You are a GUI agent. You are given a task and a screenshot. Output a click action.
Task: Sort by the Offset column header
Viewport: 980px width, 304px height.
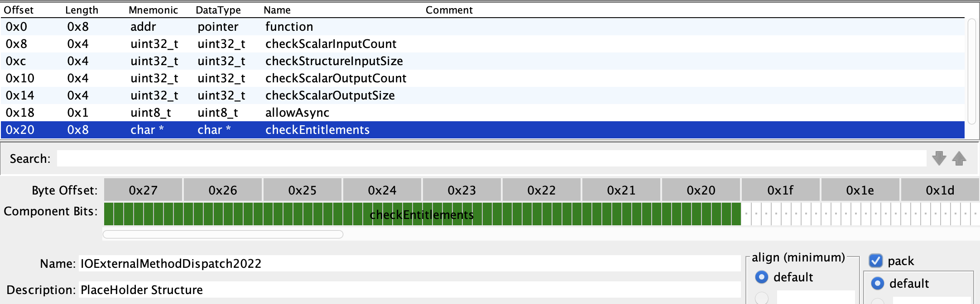19,10
